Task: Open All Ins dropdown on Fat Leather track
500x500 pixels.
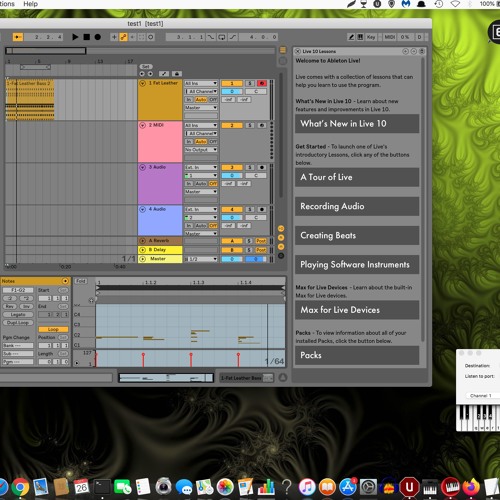Action: tap(201, 83)
